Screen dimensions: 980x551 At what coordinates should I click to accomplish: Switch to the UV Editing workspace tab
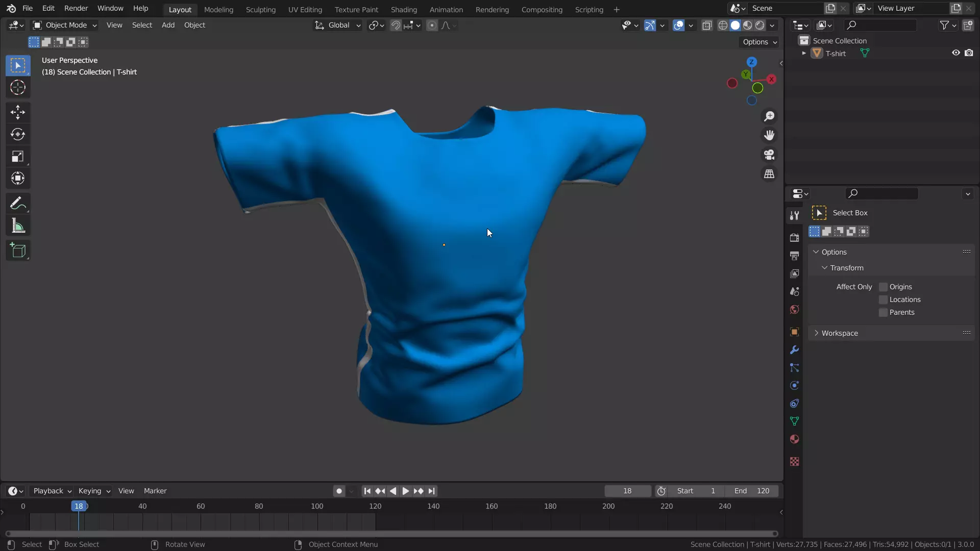305,9
